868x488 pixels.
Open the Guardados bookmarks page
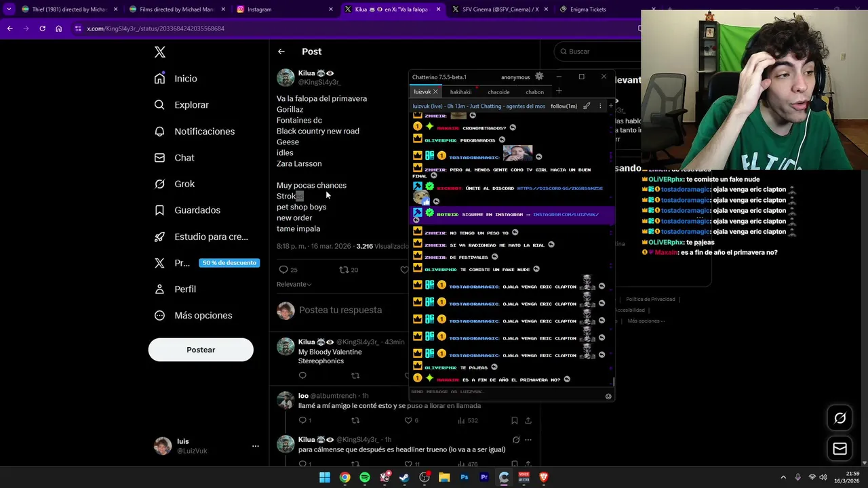coord(186,210)
